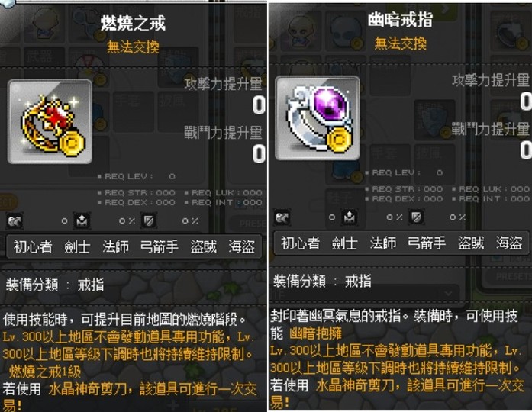Image resolution: width=532 pixels, height=412 pixels.
Task: Click 水晶神奇剪刀 text in left tooltip
Action: pyautogui.click(x=87, y=389)
